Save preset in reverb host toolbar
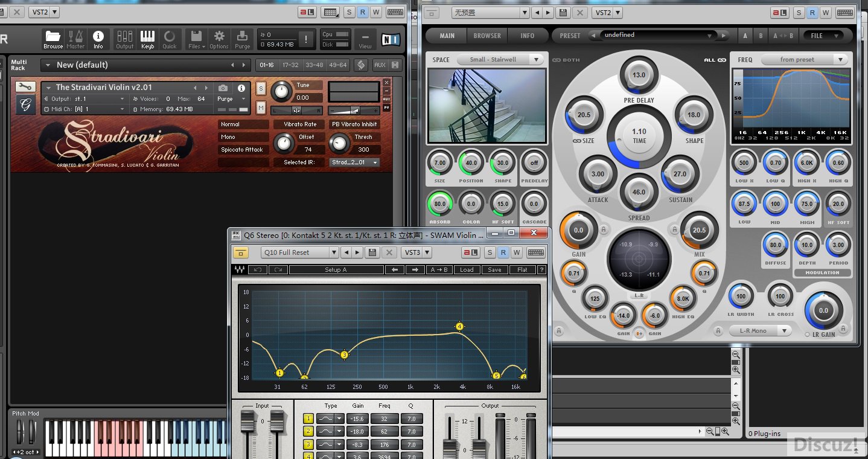 (x=563, y=12)
